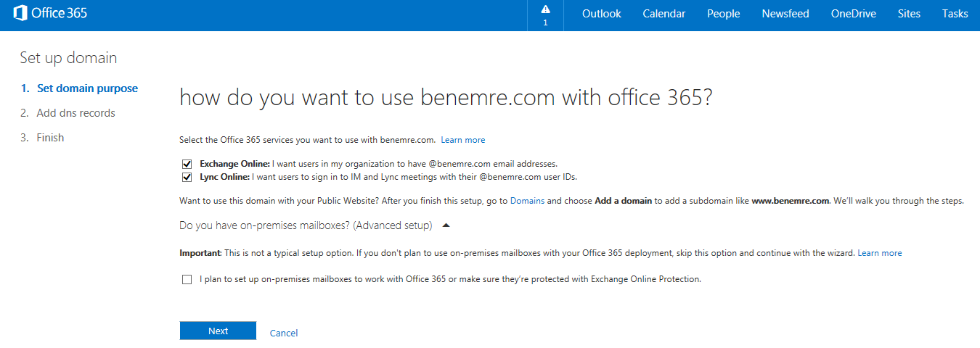The height and width of the screenshot is (348, 980).
Task: Uncheck the Exchange Online checkbox
Action: pyautogui.click(x=187, y=164)
